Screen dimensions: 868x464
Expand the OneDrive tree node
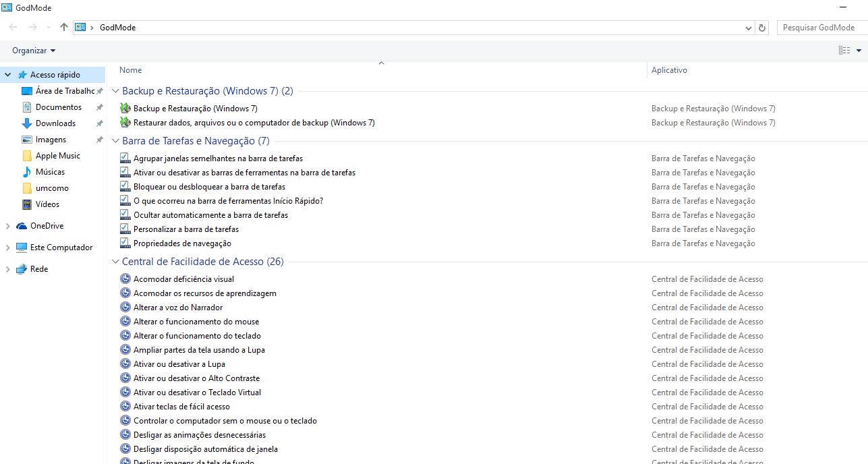8,226
